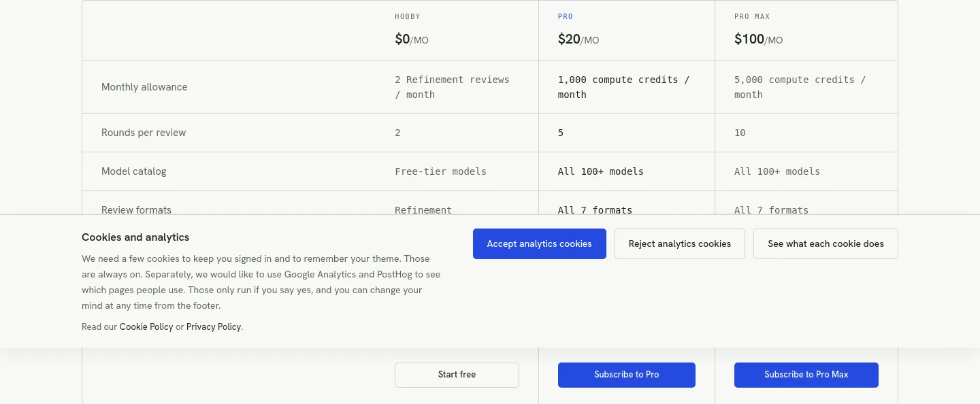980x404 pixels.
Task: Click the Review formats row label
Action: pyautogui.click(x=136, y=209)
